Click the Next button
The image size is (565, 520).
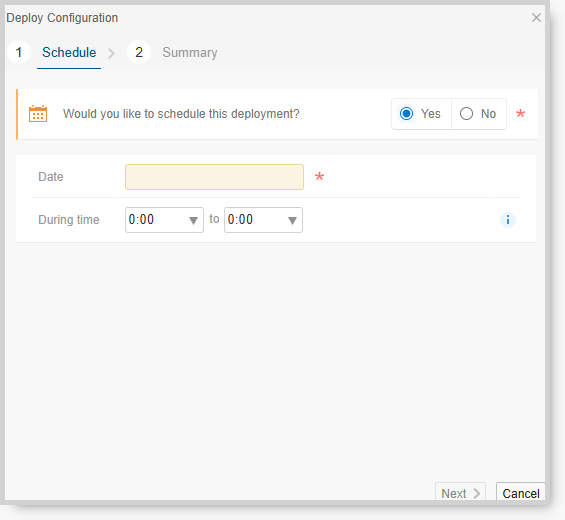pos(461,492)
